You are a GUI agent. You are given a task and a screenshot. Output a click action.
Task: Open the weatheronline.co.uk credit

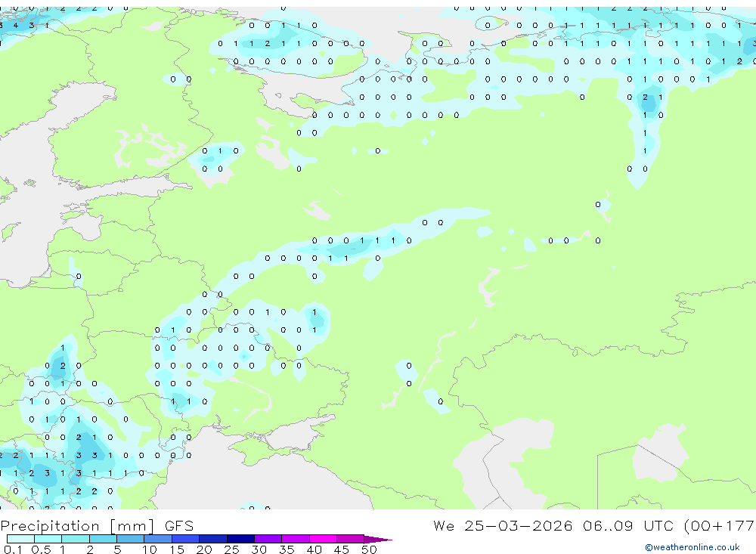point(692,547)
